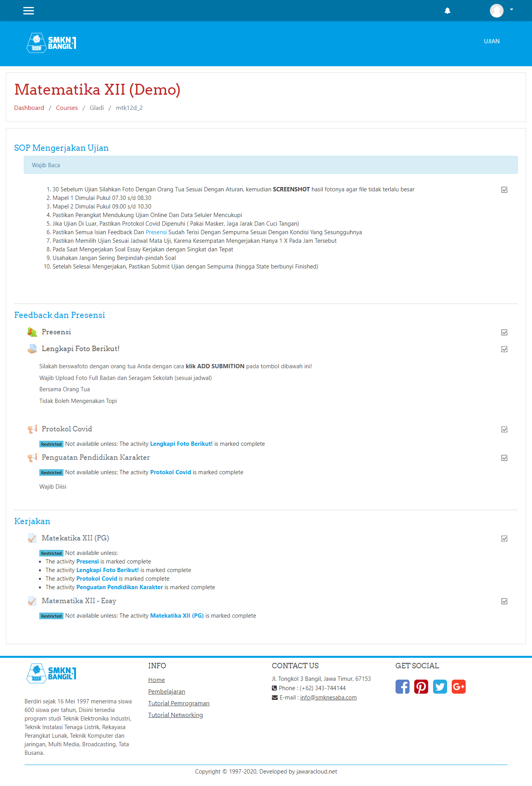Toggle completion checkbox for SOP list
Viewport: 532px width, 786px height.
tap(504, 190)
